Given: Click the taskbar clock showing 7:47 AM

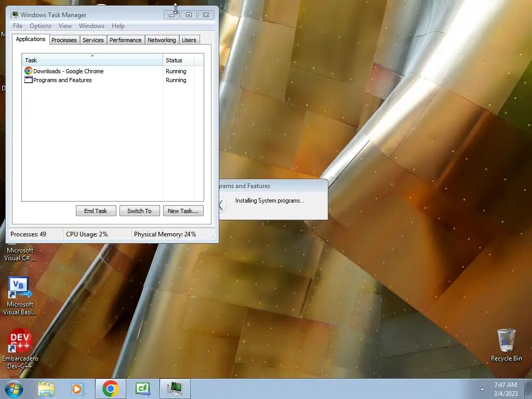Looking at the screenshot, I should pyautogui.click(x=506, y=389).
